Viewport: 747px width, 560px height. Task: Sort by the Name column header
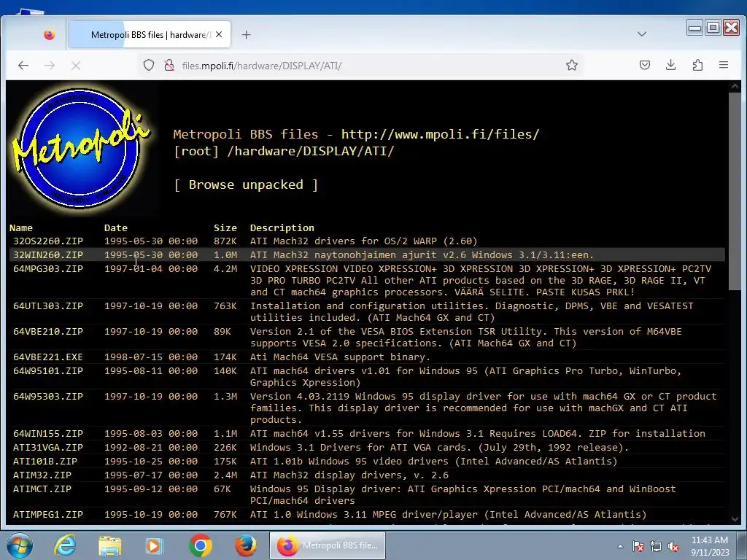tap(21, 227)
